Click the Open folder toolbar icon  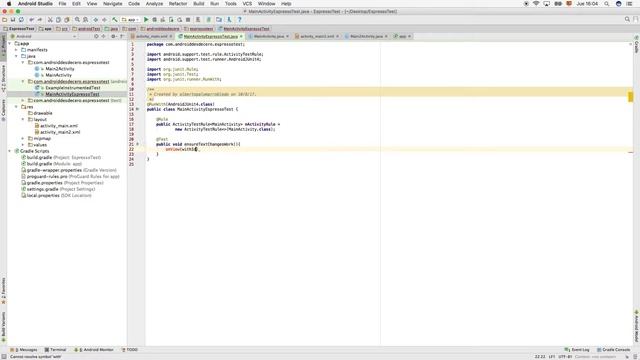4,20
